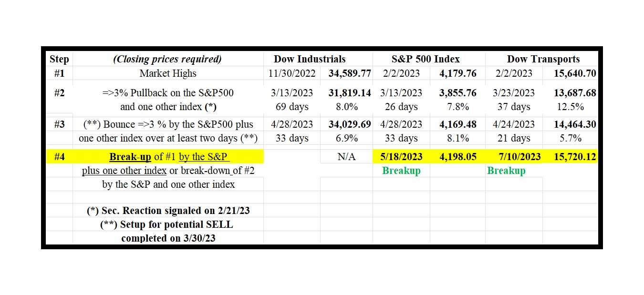Select the highlighted '#4' step cell
This screenshot has height=295, width=644.
[x=59, y=157]
